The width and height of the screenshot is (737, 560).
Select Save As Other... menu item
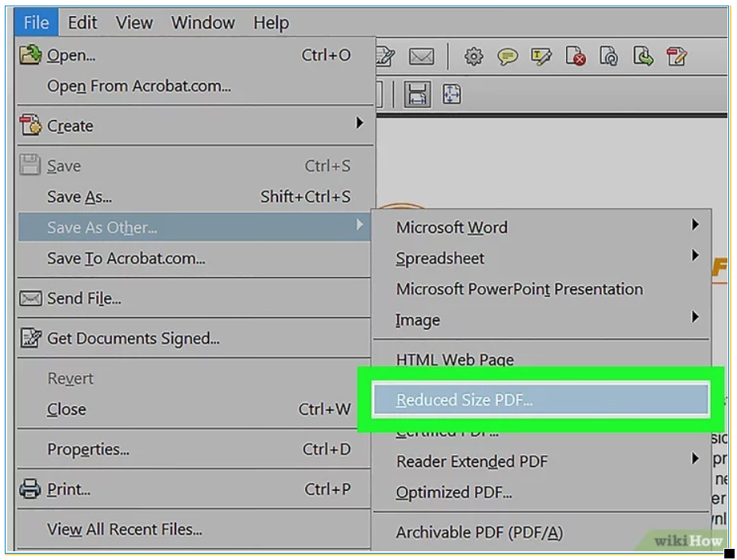[x=194, y=227]
